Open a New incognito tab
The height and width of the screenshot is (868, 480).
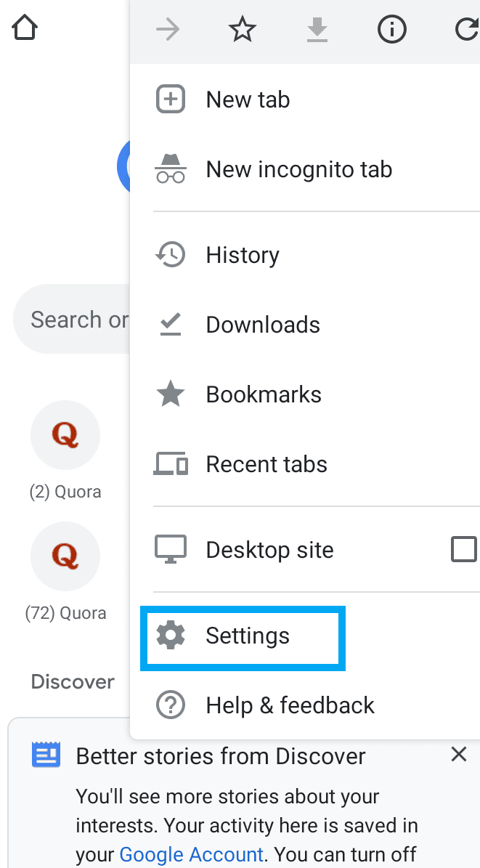298,169
